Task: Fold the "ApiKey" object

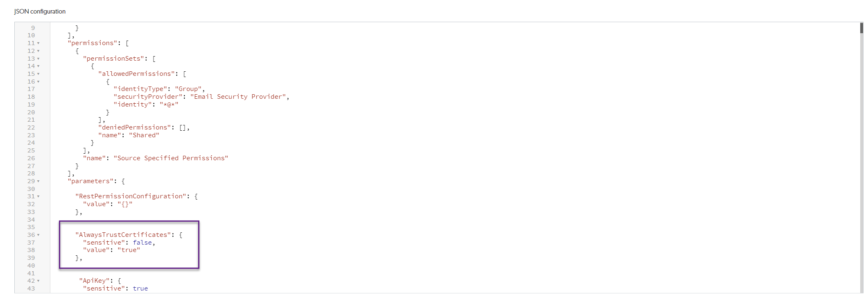Action: pyautogui.click(x=38, y=281)
